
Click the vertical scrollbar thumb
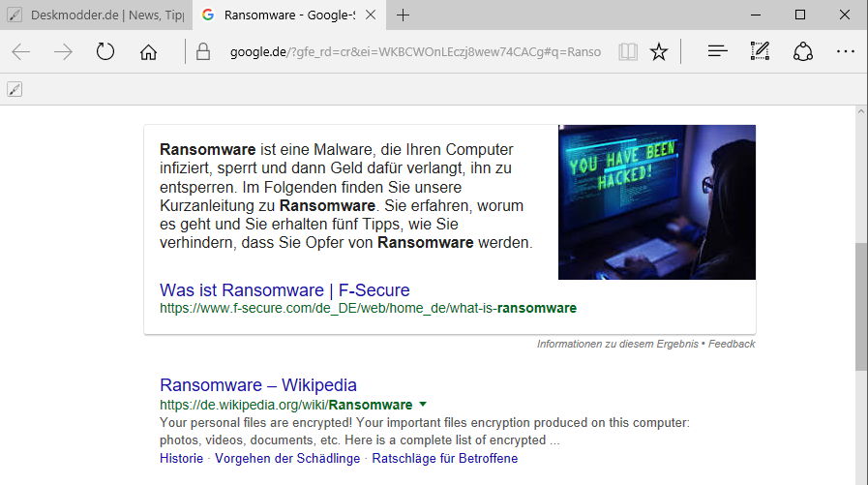(861, 306)
